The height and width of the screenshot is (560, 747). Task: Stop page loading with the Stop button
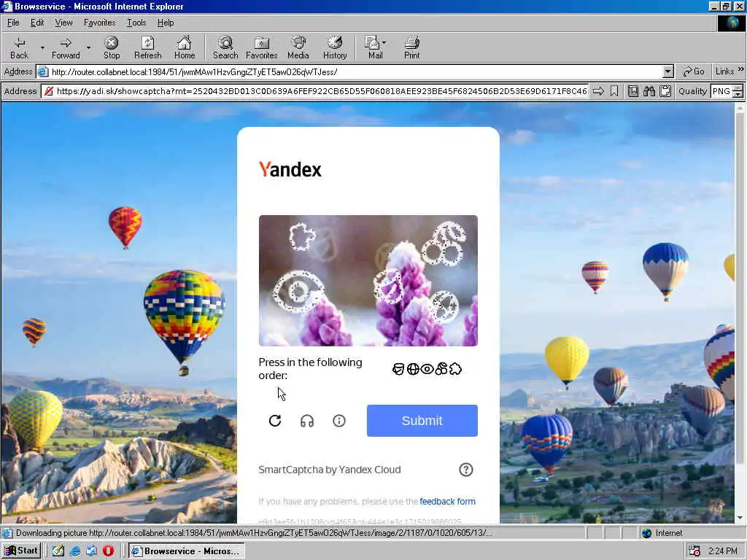(x=112, y=47)
